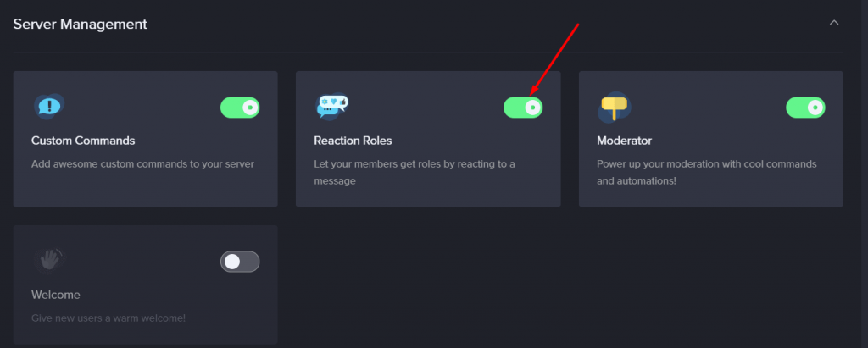Viewport: 868px width, 348px height.
Task: Open the Reaction Roles title
Action: (353, 141)
